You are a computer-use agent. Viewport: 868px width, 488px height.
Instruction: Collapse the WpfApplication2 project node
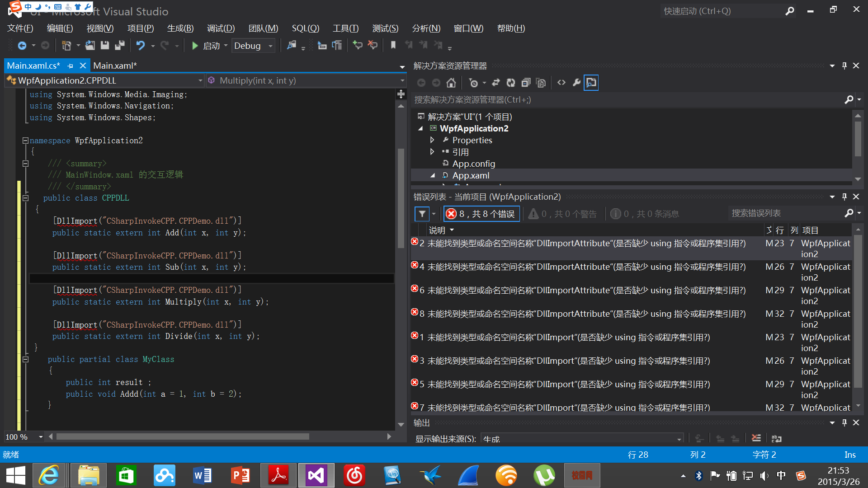click(420, 129)
